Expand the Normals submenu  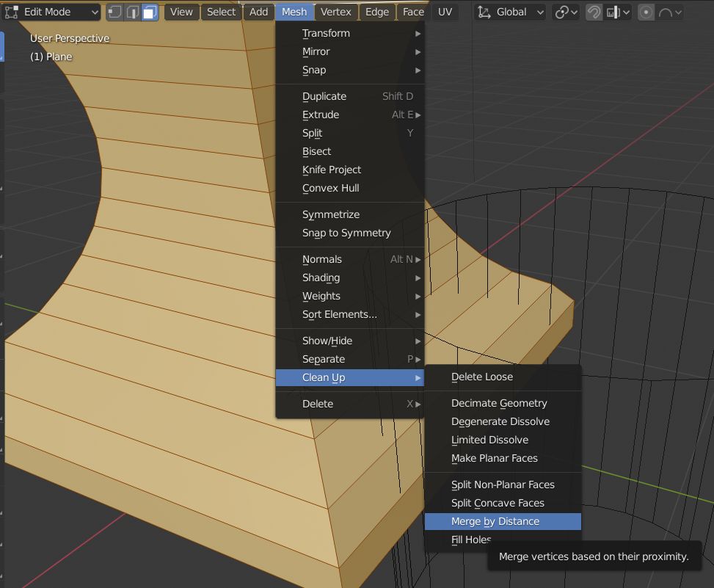click(350, 259)
